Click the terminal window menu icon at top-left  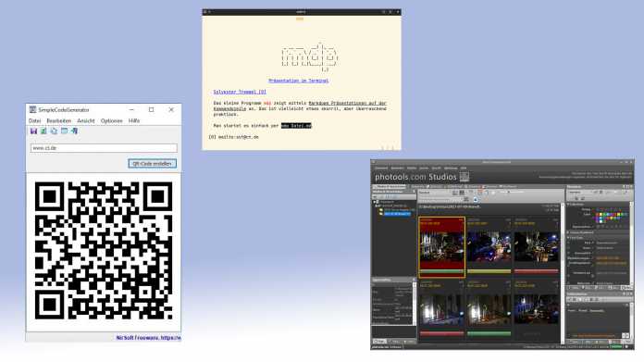click(204, 12)
